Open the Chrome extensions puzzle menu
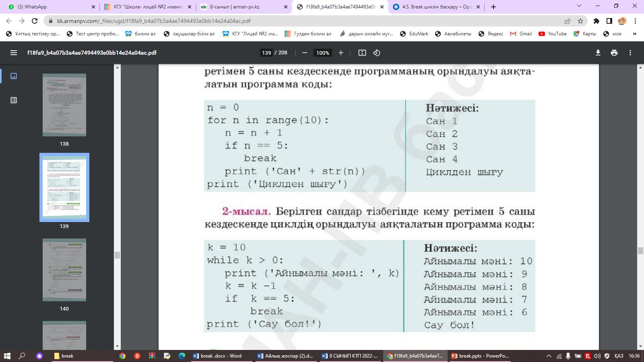 (x=597, y=21)
